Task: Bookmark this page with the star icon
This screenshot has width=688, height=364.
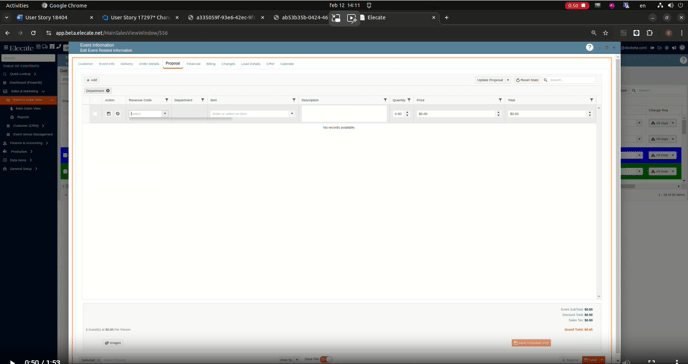Action: (606, 33)
